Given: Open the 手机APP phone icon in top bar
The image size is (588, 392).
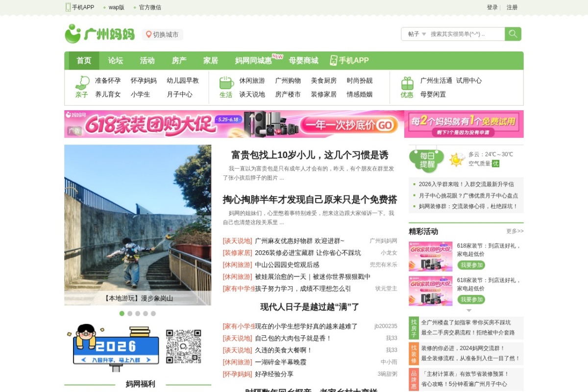Looking at the screenshot, I should point(68,7).
